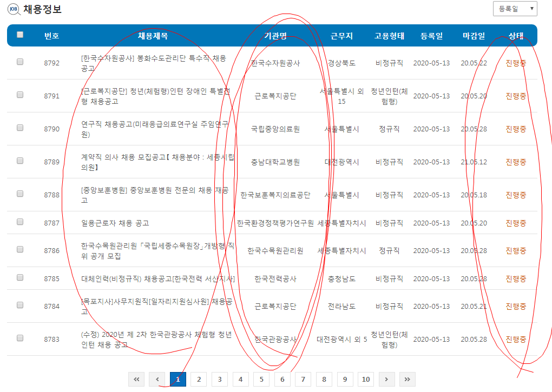Open the 등록일 sort dropdown
Viewport: 552px width, 392px height.
pos(515,9)
